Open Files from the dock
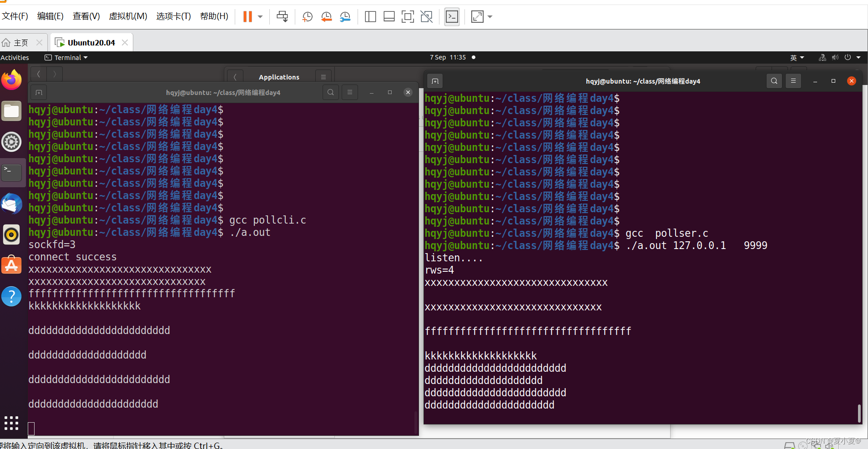The image size is (868, 449). pos(12,111)
